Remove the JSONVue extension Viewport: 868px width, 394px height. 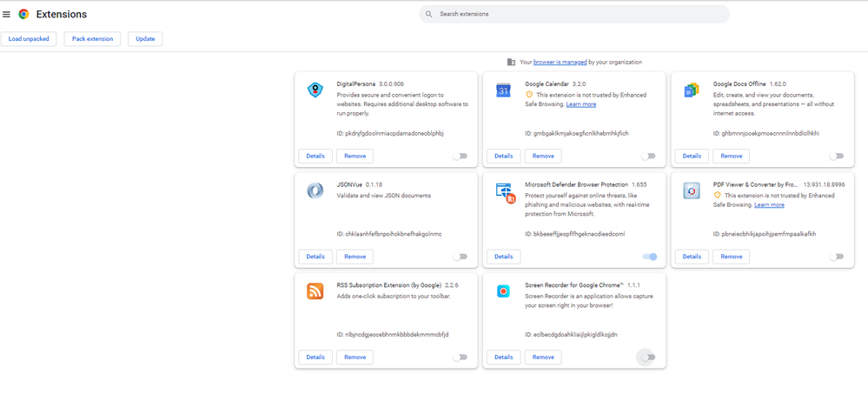point(354,257)
